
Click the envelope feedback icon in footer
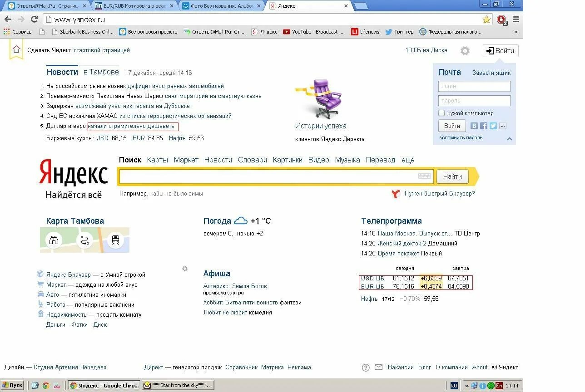coord(378,367)
